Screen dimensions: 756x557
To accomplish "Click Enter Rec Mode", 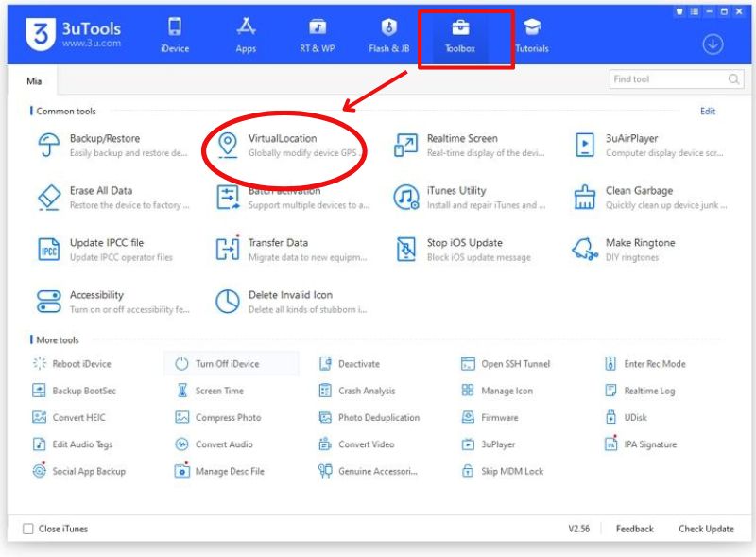I will coord(645,363).
